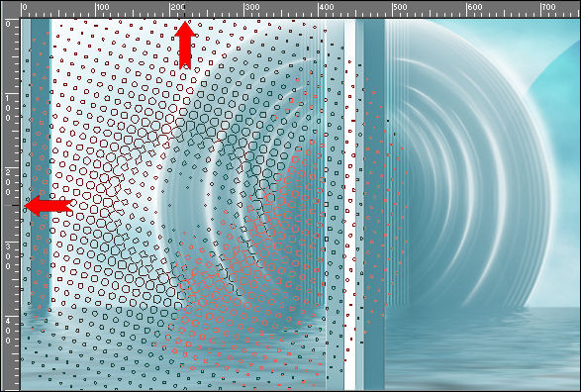Click the 300 mark on horizontal ruler

pos(252,7)
